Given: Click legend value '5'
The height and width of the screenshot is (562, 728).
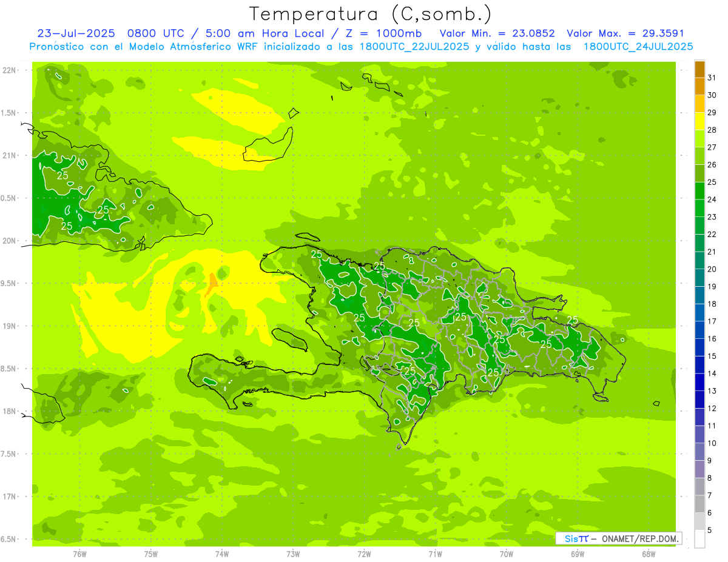Looking at the screenshot, I should pos(710,530).
